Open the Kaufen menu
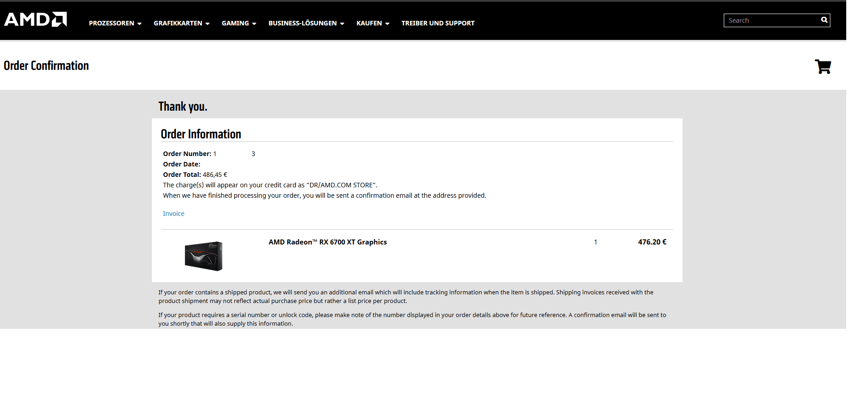The width and height of the screenshot is (868, 415). [373, 23]
